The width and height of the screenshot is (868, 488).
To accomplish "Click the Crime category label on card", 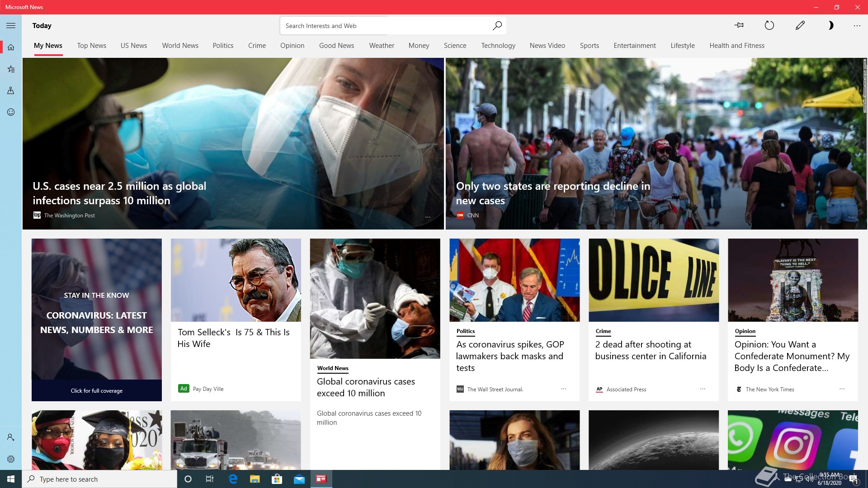I will point(603,331).
